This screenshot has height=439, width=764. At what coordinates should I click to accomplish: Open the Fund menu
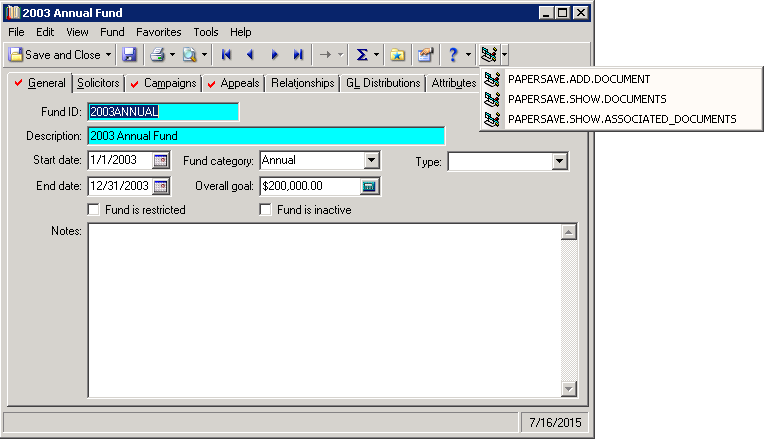[x=112, y=32]
